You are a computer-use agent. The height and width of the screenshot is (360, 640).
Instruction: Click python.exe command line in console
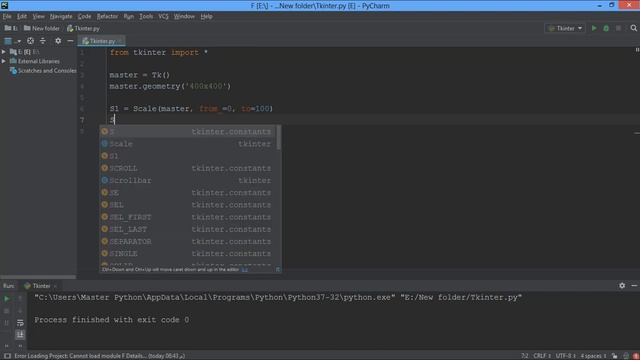pos(278,298)
